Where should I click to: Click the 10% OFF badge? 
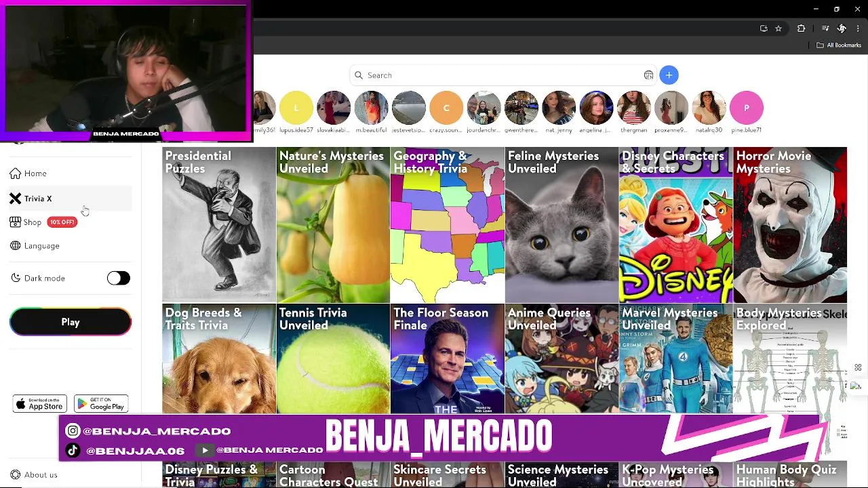pyautogui.click(x=62, y=222)
